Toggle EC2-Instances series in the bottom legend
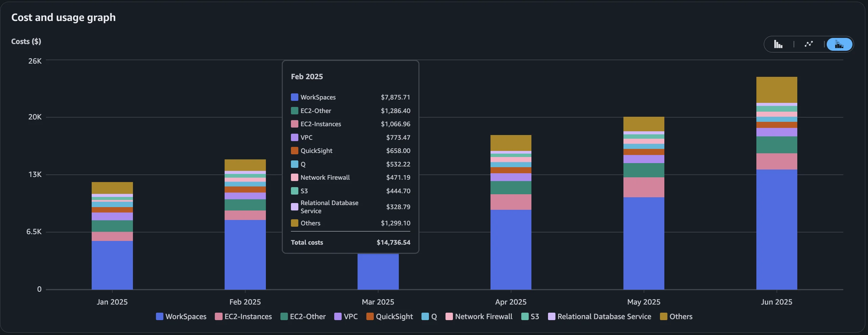868x335 pixels. 243,316
